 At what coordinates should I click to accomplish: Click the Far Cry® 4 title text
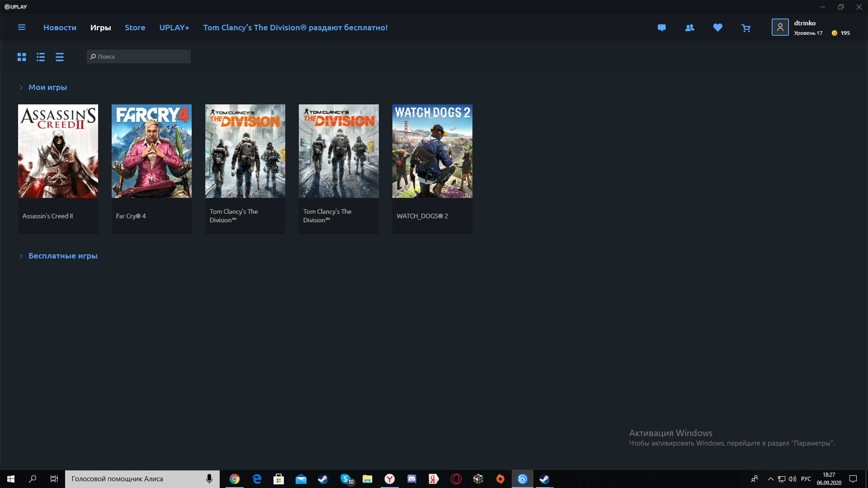pyautogui.click(x=131, y=216)
